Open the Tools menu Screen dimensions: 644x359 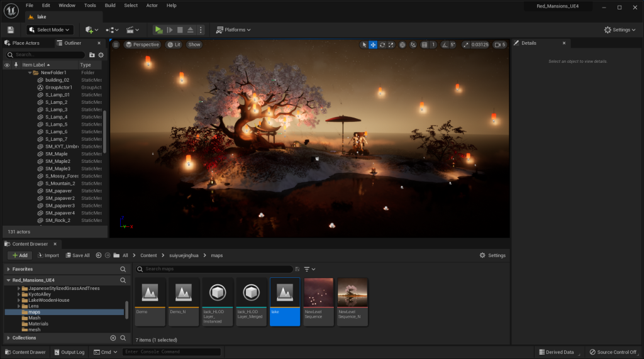click(x=90, y=5)
